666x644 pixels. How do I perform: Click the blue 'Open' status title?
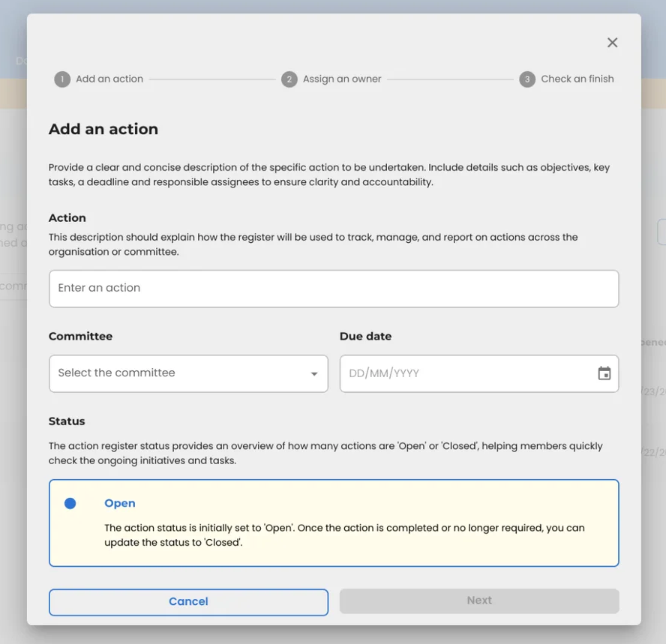point(120,504)
